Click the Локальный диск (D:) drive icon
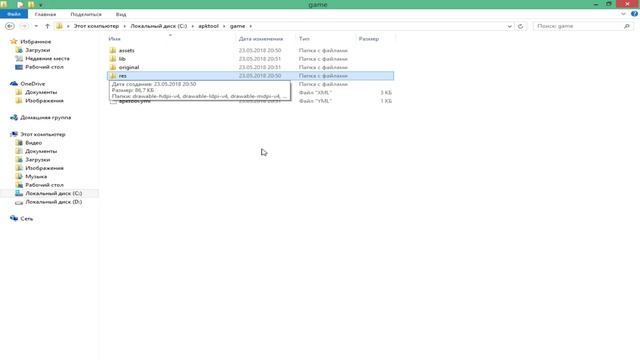Screen dimensions: 640x360 19,202
